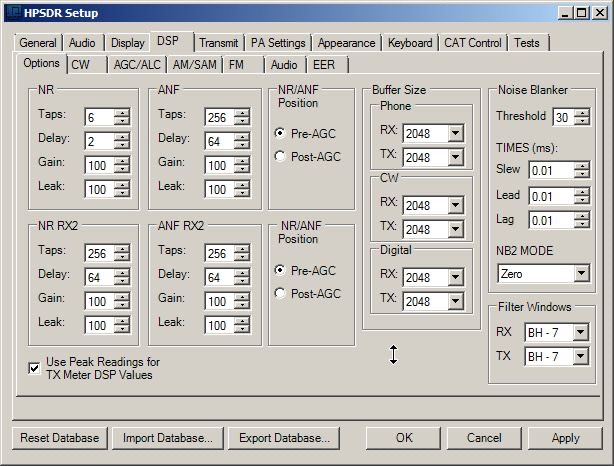Select the FM sub-tab

pos(243,65)
